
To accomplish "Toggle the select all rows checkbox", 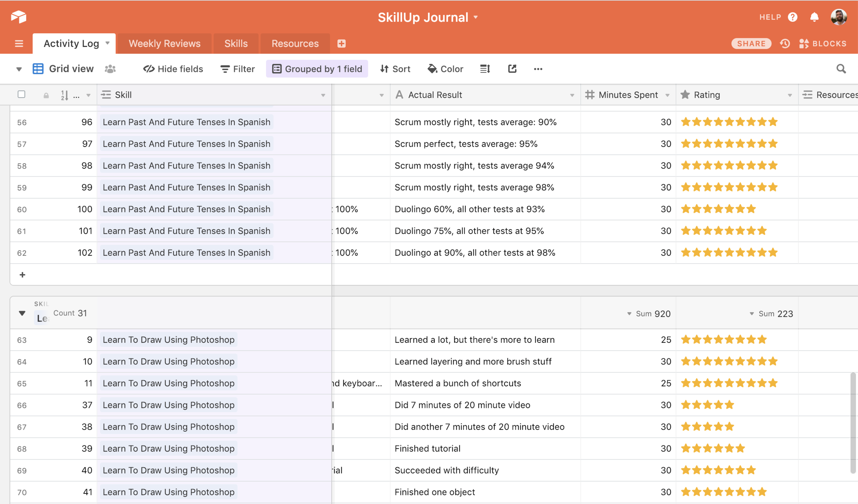I will pyautogui.click(x=21, y=94).
